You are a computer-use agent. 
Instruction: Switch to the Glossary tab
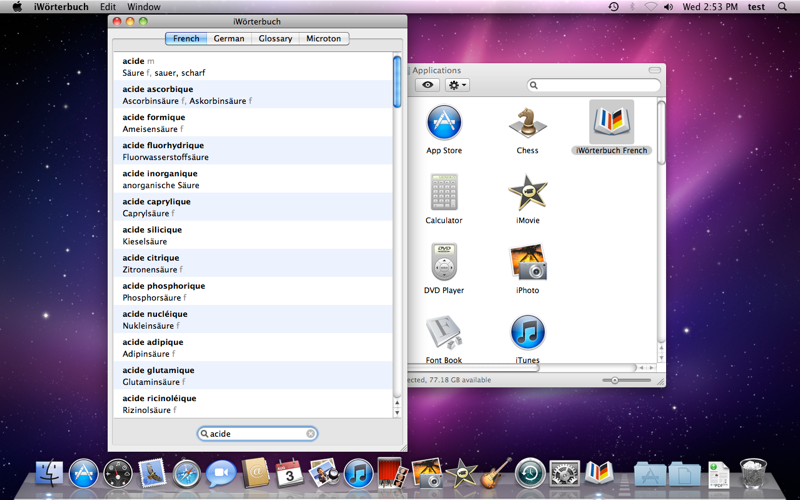coord(275,38)
